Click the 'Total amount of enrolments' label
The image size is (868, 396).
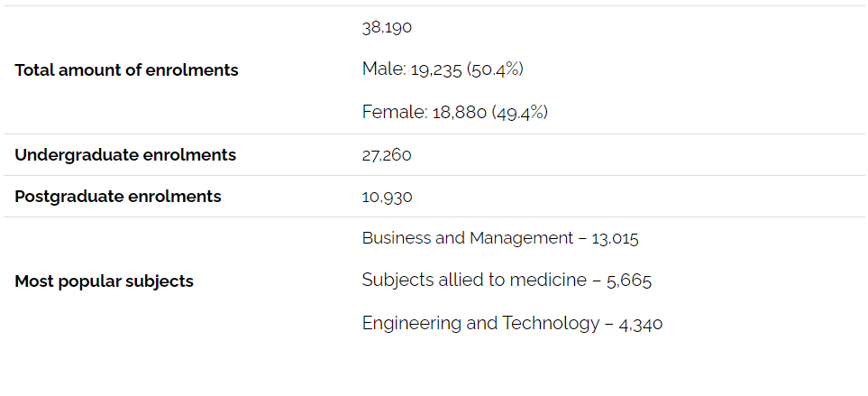click(x=126, y=70)
